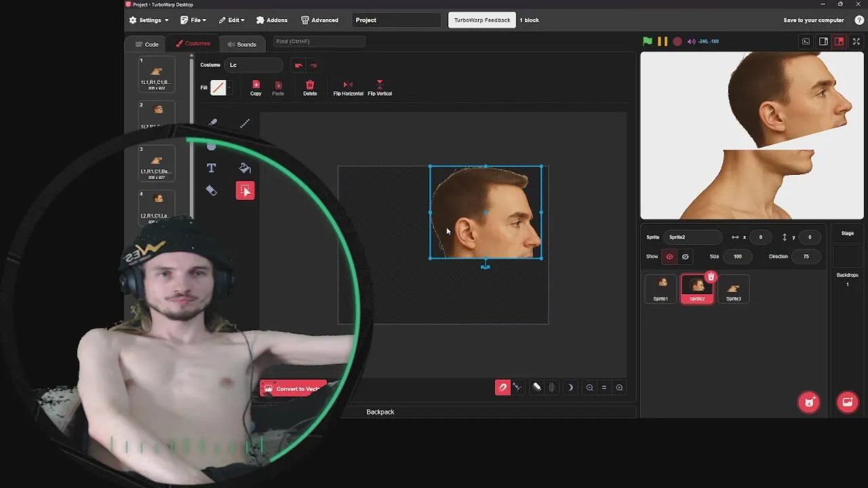Click the TurboWarp Feedback button
The height and width of the screenshot is (488, 868).
point(482,20)
